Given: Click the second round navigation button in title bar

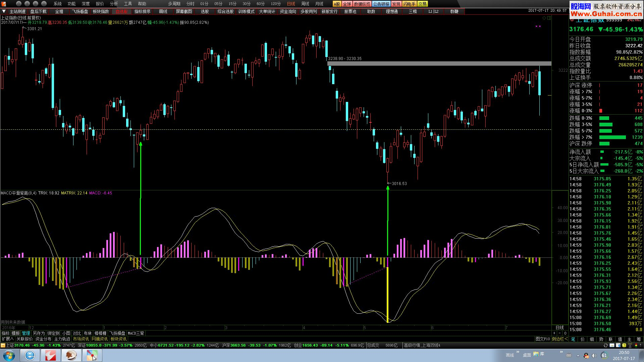Looking at the screenshot, I should pos(27,4).
